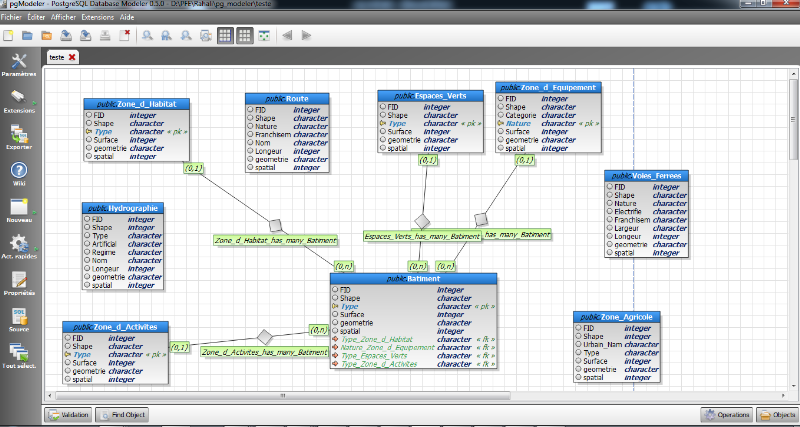
Task: Click the Tout sélect. sidebar icon
Action: click(x=17, y=352)
